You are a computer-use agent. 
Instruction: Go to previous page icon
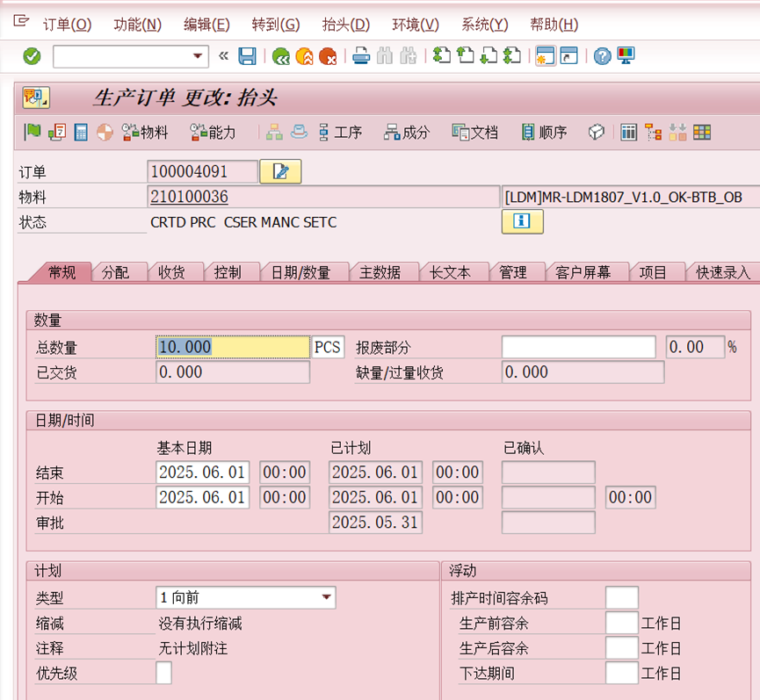coord(465,56)
